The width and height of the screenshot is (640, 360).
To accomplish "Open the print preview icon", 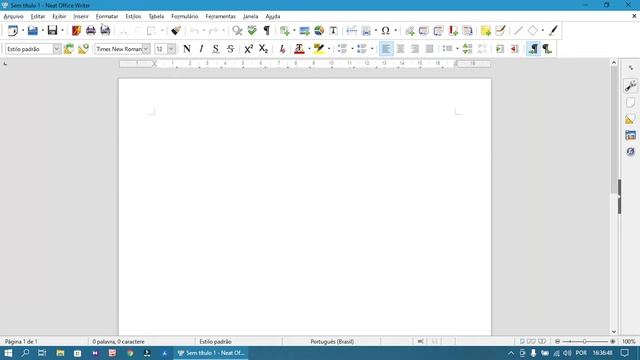I will coord(105,31).
